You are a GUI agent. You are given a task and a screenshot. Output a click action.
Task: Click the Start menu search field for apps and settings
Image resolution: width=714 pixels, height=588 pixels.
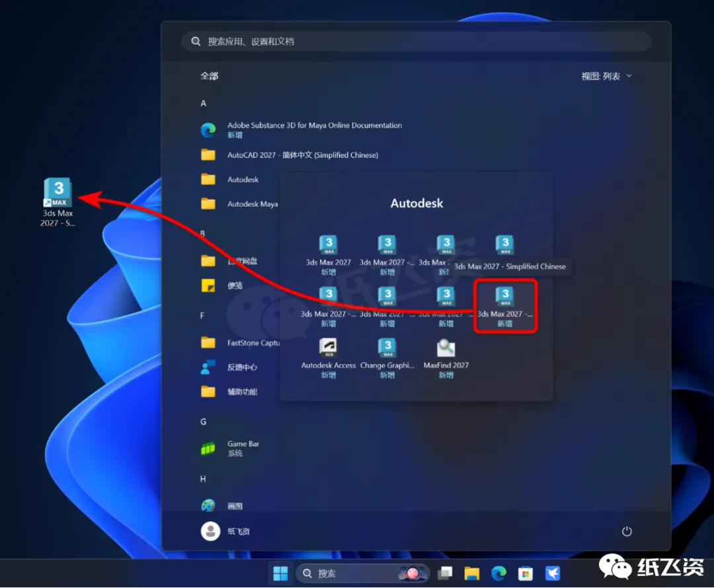click(x=416, y=42)
